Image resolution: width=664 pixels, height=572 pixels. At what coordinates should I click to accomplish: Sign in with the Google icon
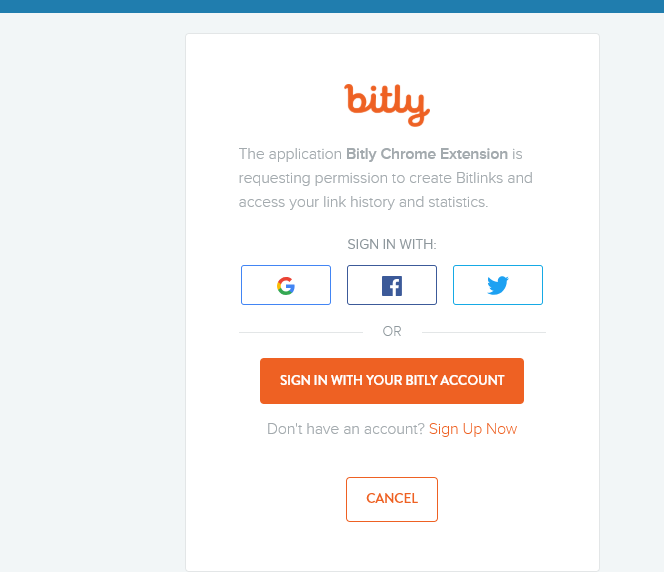(x=286, y=285)
